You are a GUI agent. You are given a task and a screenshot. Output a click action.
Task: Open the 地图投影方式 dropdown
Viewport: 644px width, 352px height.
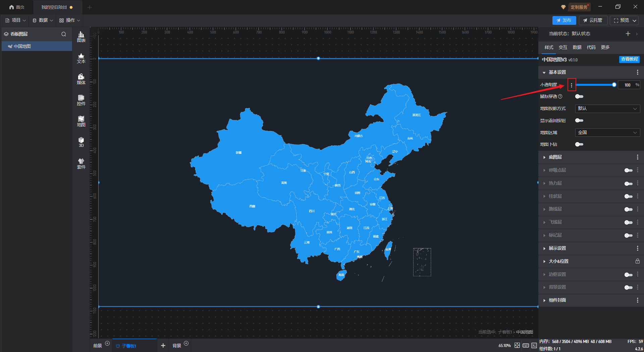607,109
